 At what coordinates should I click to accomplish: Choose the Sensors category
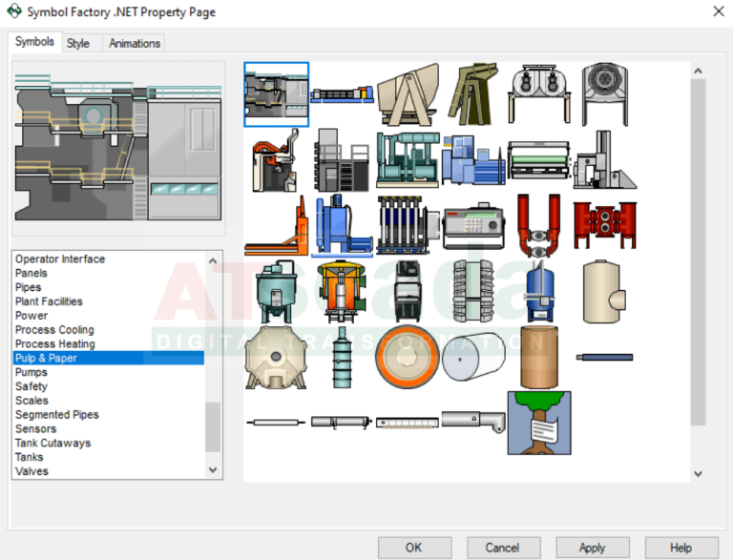tap(109, 428)
